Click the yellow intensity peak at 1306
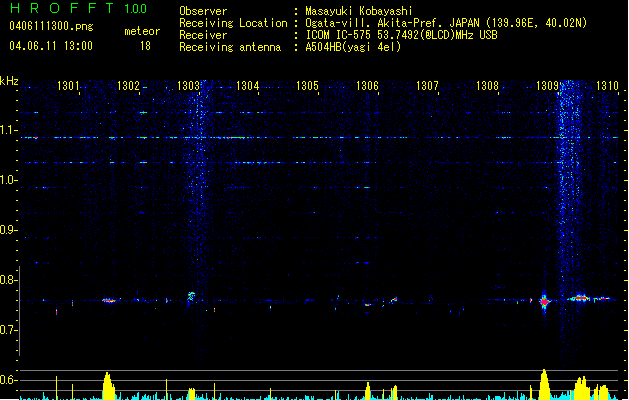This screenshot has width=629, height=400. click(368, 391)
